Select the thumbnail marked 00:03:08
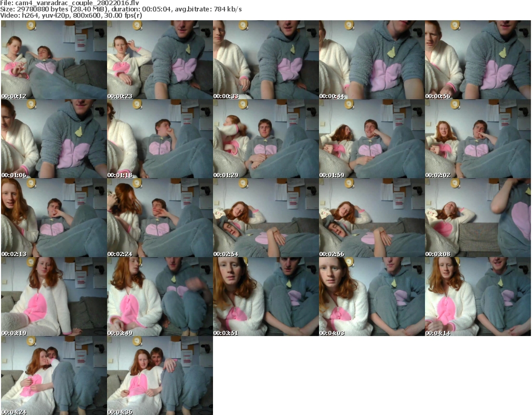Screen dimensions: 532x415 coord(478,218)
